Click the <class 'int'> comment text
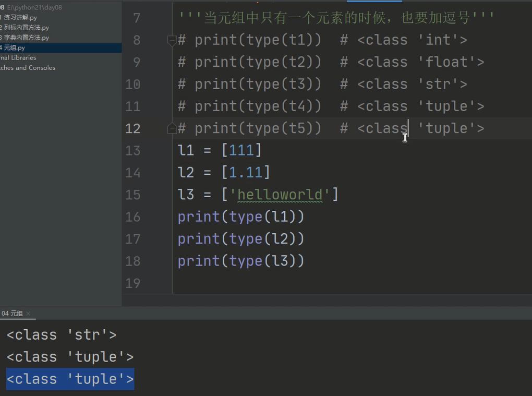The image size is (532, 396). [412, 40]
